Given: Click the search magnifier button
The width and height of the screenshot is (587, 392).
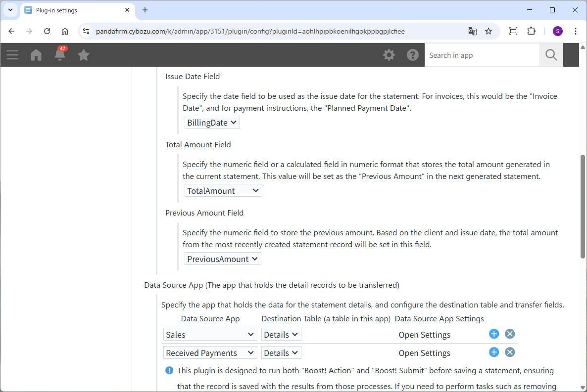Looking at the screenshot, I should point(551,55).
